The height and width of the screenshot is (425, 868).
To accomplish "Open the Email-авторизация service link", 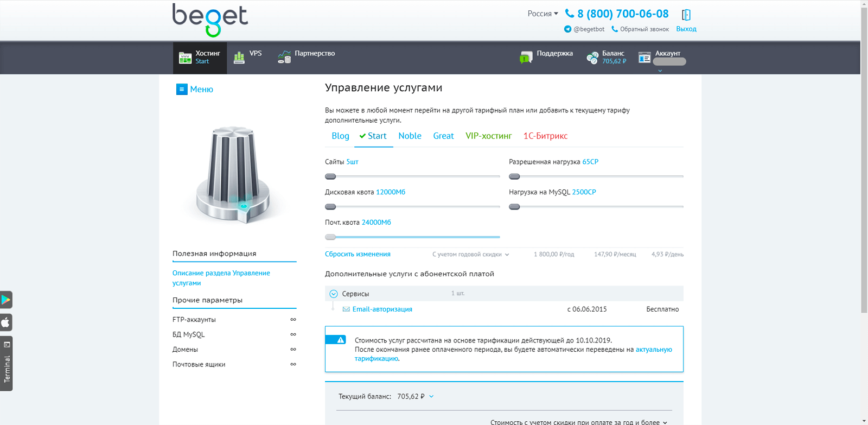I will 382,309.
